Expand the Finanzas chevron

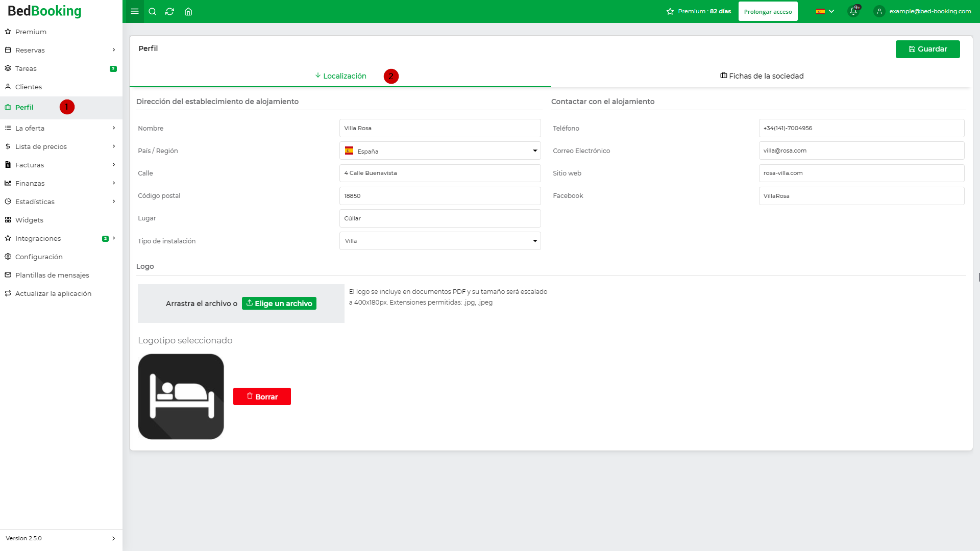coord(114,183)
